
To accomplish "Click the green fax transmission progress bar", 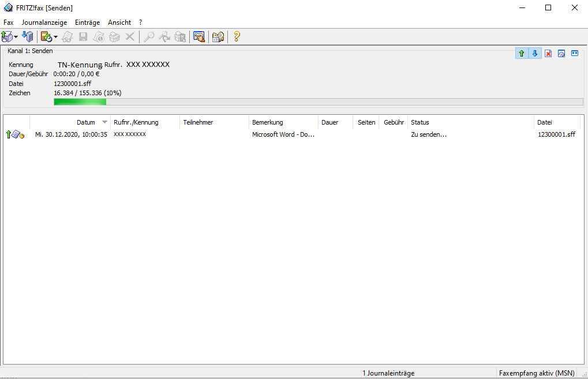I will 318,102.
